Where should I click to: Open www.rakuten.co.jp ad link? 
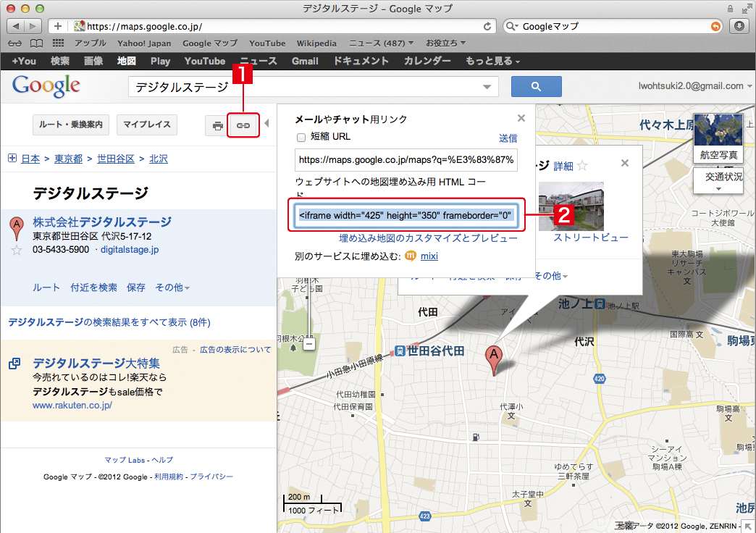click(72, 405)
